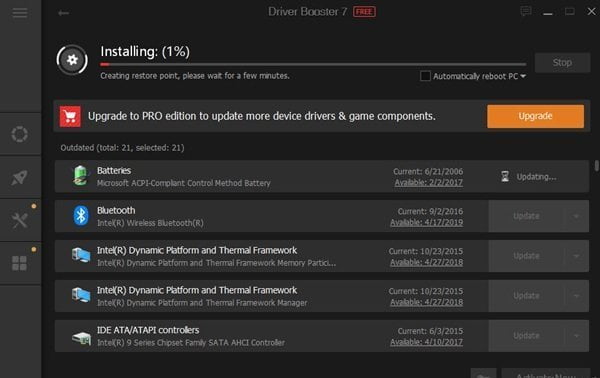Click the red shopping cart icon

click(x=70, y=116)
